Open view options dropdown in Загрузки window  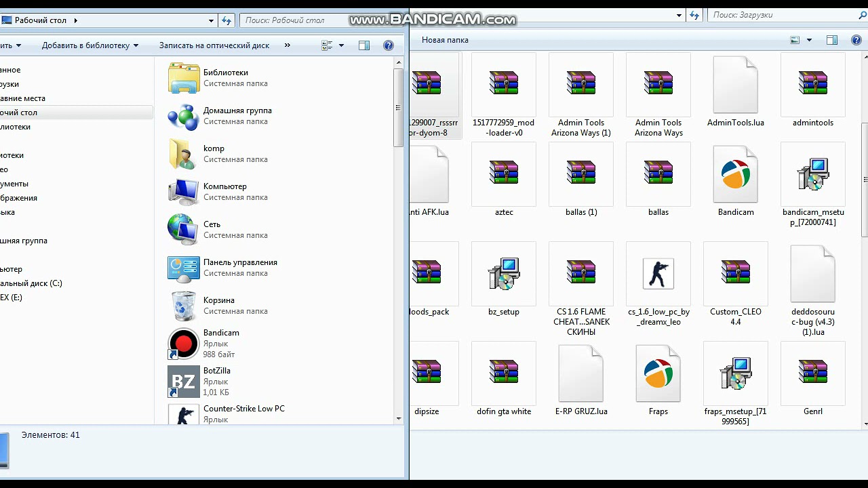pos(809,40)
